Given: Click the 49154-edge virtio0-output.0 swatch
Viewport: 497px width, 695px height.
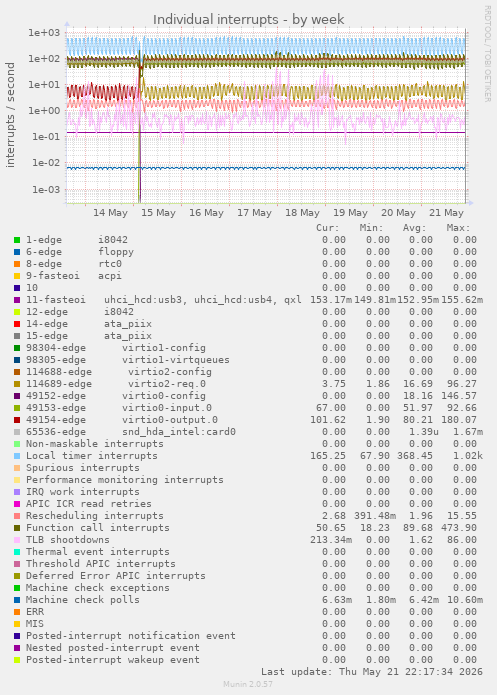Looking at the screenshot, I should [x=17, y=420].
